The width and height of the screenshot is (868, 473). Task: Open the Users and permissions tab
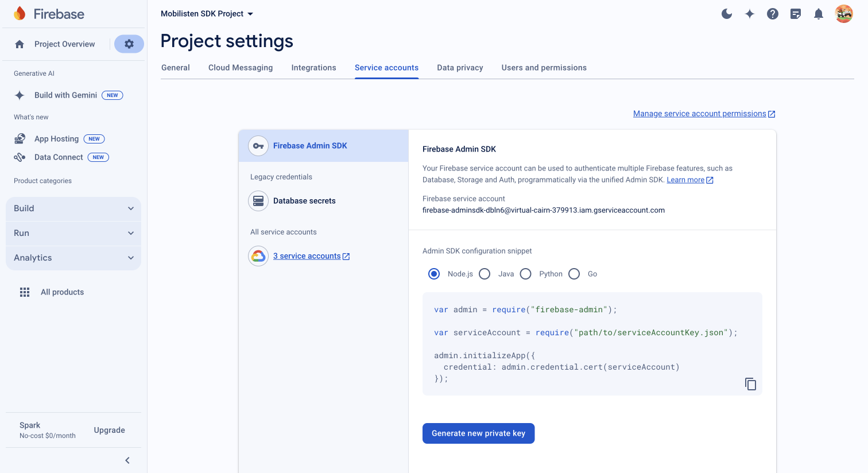tap(544, 68)
